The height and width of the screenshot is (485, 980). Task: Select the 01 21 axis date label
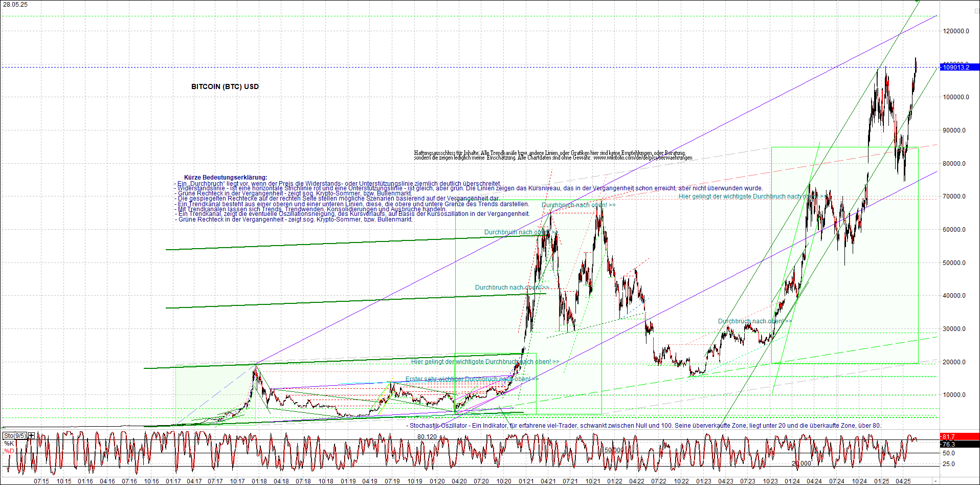pos(525,481)
